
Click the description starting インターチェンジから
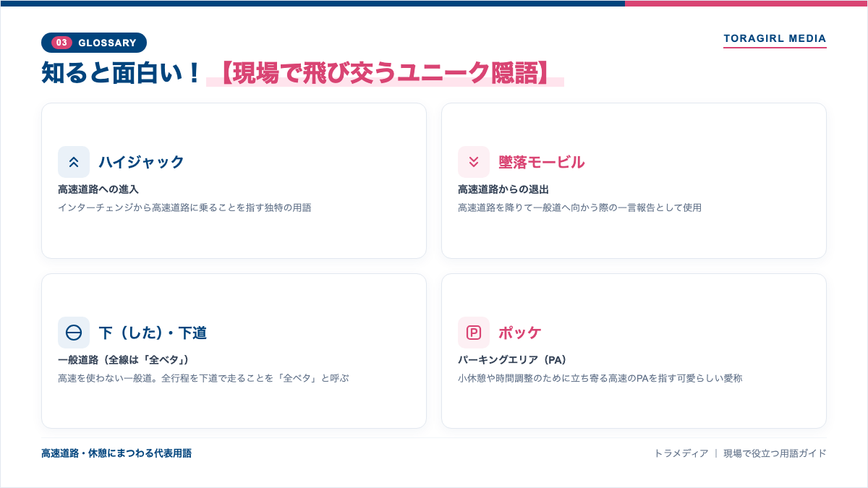tap(184, 207)
